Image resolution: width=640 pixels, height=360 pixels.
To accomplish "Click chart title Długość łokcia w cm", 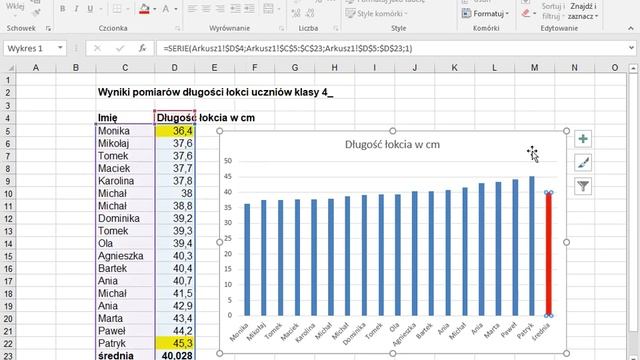I will (392, 144).
